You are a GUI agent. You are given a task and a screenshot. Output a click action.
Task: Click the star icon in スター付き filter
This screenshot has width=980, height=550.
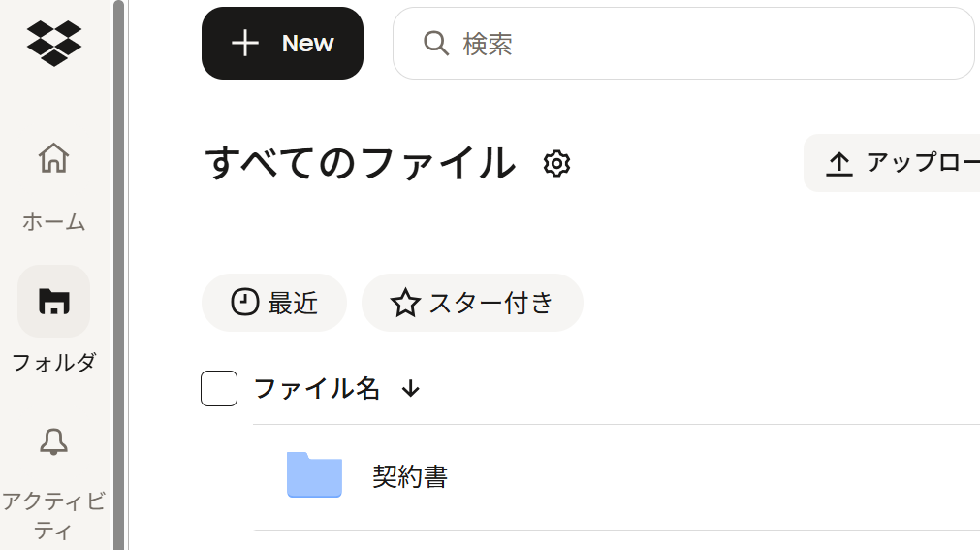click(404, 303)
